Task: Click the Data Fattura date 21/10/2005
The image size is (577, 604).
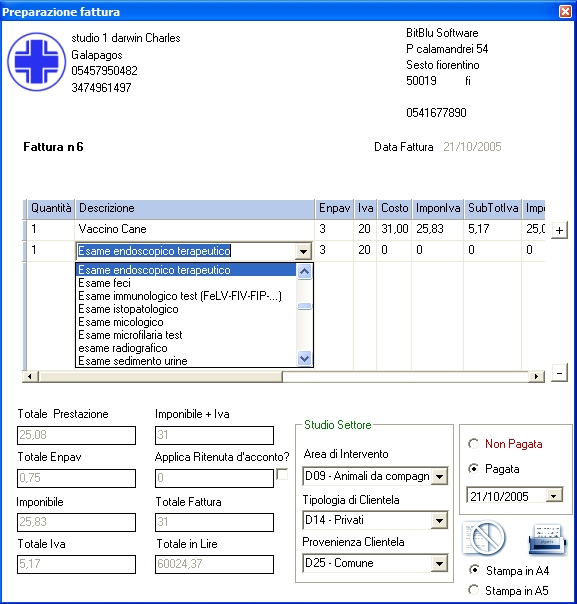Action: tap(472, 147)
